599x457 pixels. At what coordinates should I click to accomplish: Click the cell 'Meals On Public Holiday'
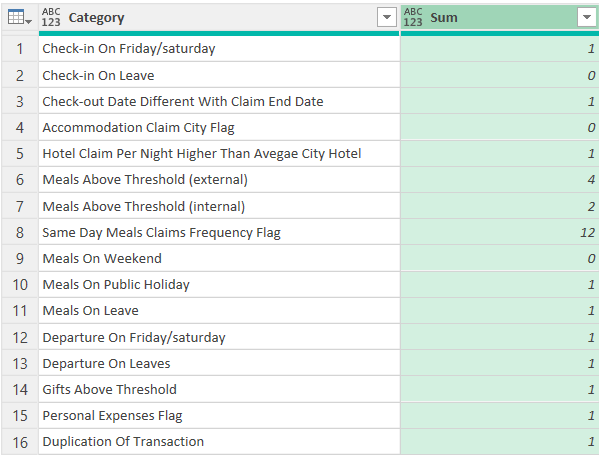click(x=219, y=285)
